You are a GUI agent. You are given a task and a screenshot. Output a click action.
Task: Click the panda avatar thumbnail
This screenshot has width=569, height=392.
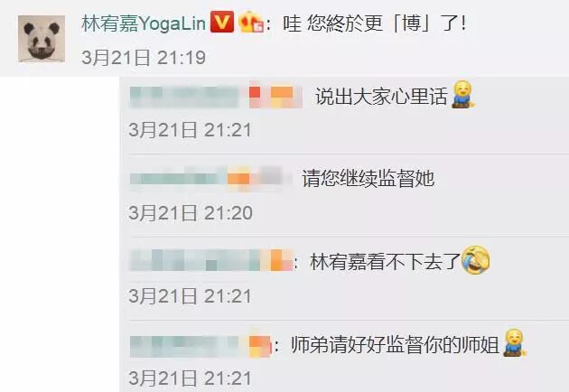pos(42,39)
